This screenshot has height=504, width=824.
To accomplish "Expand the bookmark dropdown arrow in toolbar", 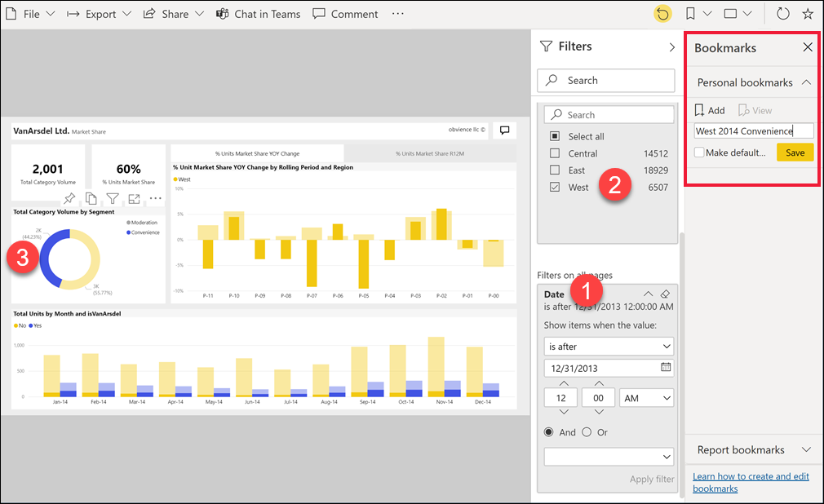I will (x=707, y=14).
